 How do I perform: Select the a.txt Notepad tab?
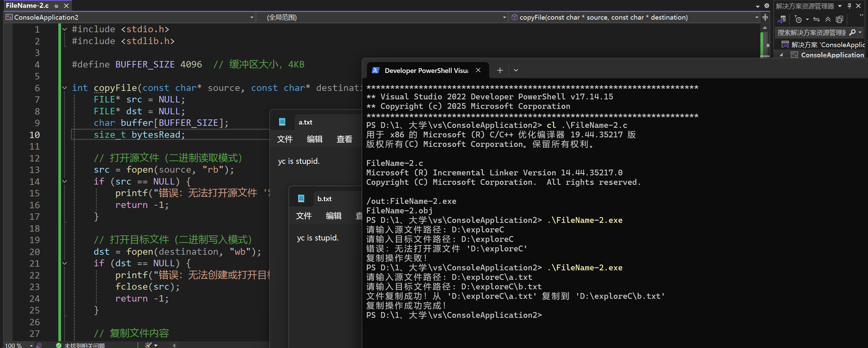[305, 122]
